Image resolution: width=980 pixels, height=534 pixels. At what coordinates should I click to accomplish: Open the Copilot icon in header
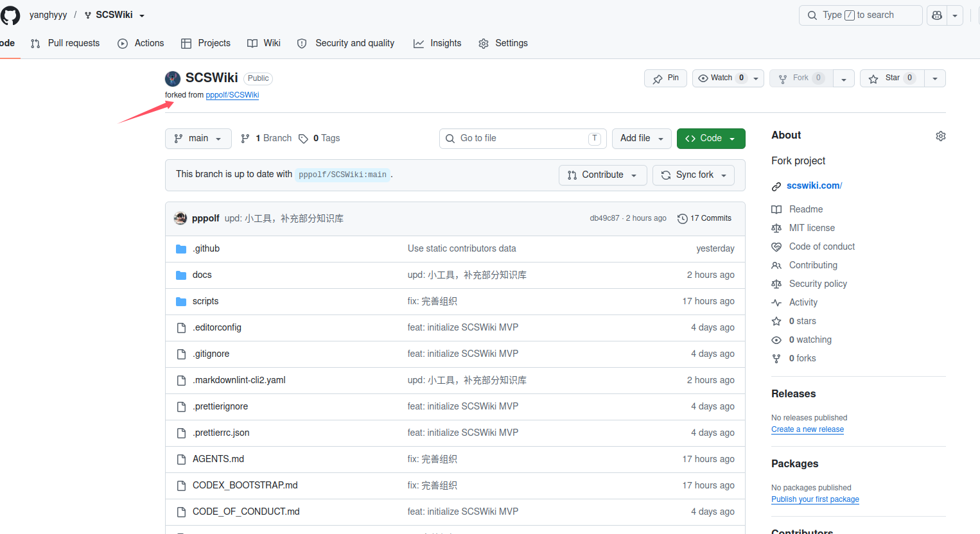(937, 15)
